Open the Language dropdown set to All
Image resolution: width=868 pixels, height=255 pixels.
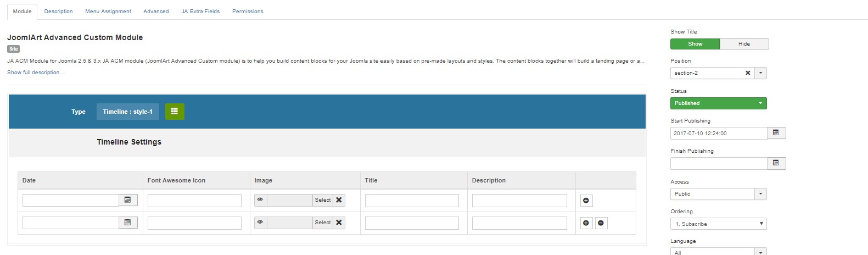point(718,252)
